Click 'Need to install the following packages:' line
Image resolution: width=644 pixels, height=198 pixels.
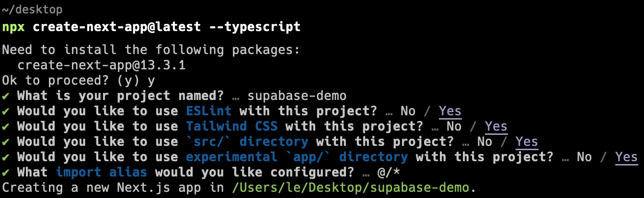coord(151,50)
